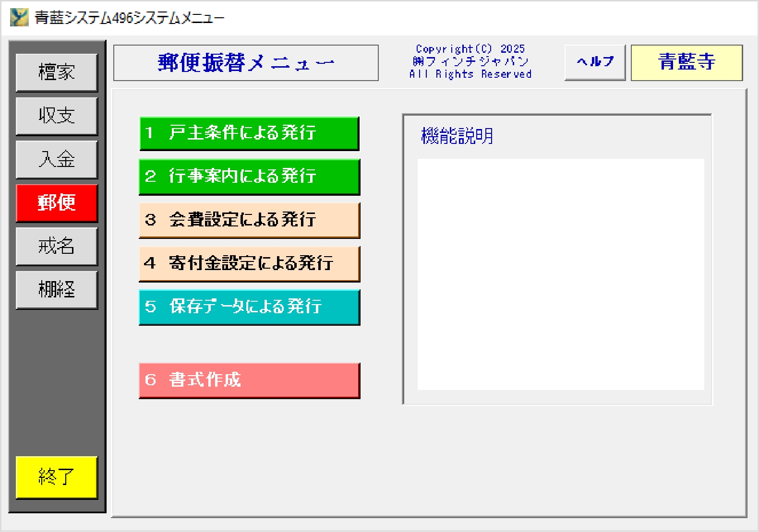Select 4 寄付金設定による発行
Screen dimensions: 759x532
pos(249,263)
